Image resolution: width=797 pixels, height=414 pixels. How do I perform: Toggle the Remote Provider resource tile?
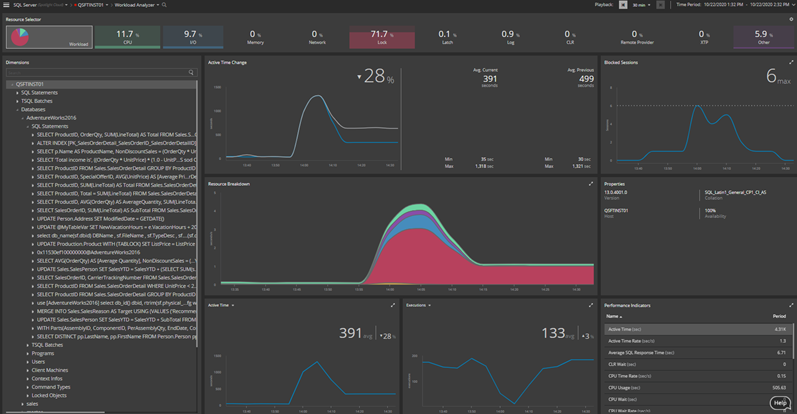coord(637,37)
